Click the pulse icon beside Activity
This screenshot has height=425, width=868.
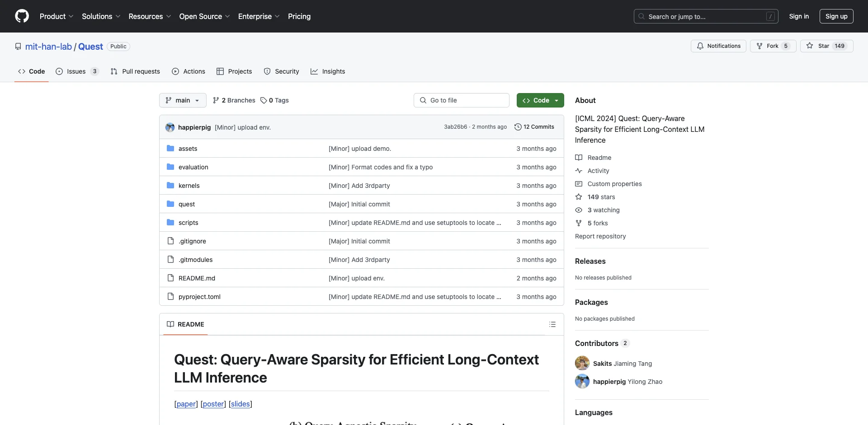[579, 171]
